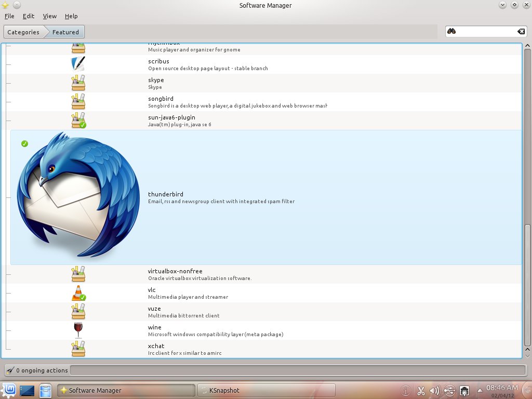Switch to the Software Manager taskbar button
532x399 pixels.
click(126, 391)
